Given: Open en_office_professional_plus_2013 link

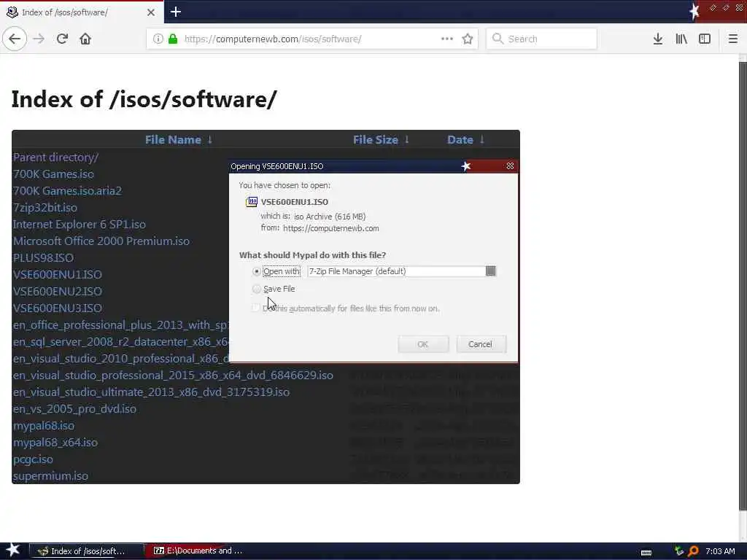Looking at the screenshot, I should pyautogui.click(x=120, y=324).
